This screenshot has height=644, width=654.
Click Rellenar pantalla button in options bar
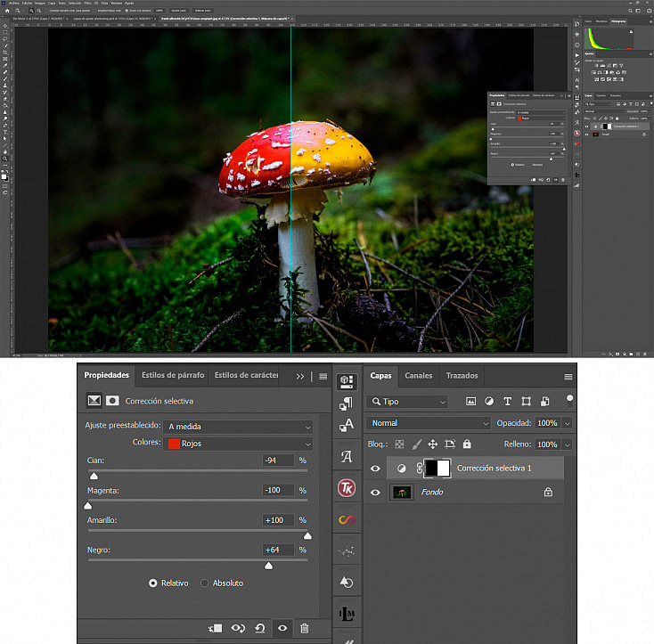coord(203,11)
